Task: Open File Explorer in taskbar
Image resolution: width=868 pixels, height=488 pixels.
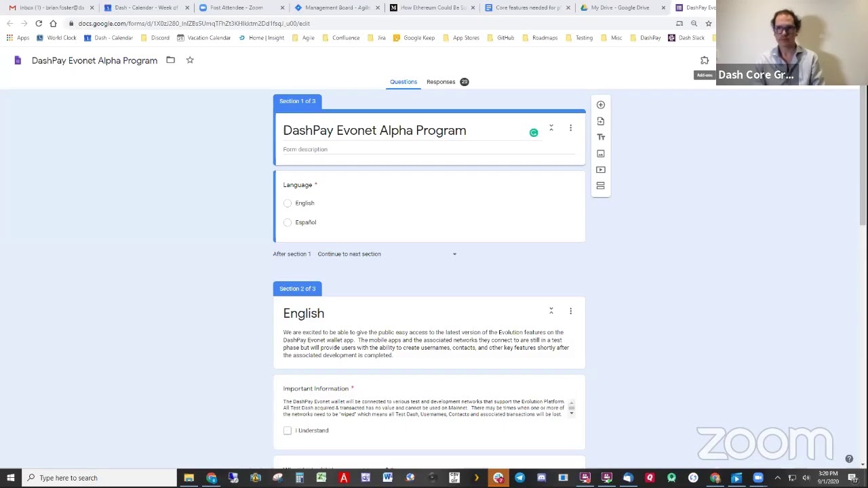Action: (x=189, y=478)
